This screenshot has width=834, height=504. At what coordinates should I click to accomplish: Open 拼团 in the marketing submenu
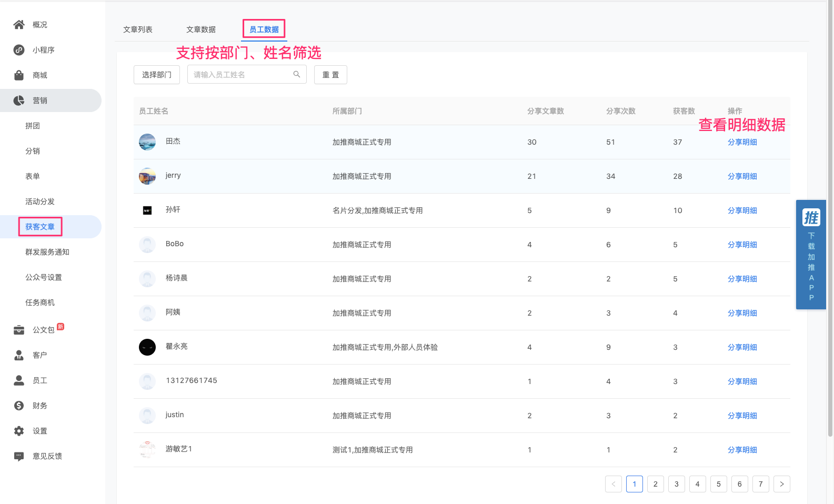pos(33,126)
